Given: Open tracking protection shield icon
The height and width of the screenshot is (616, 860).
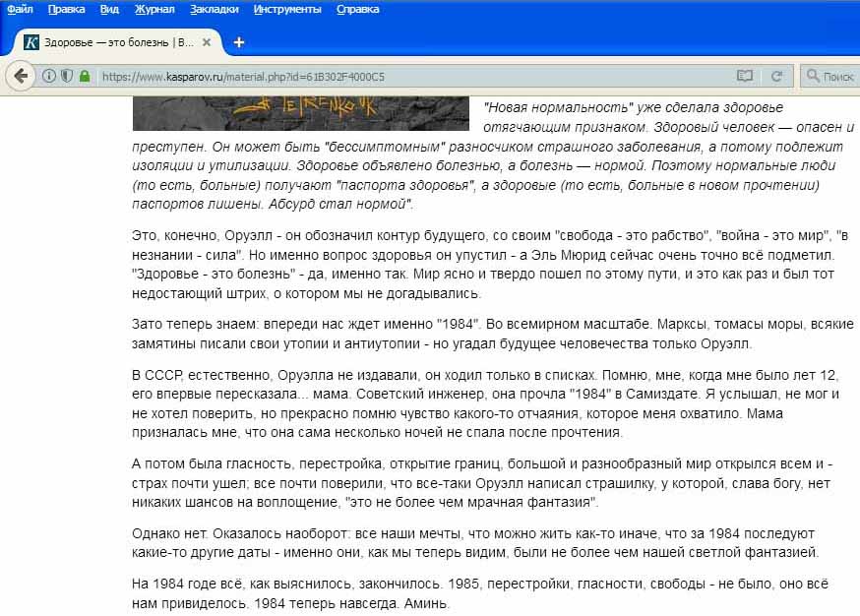Looking at the screenshot, I should [67, 76].
